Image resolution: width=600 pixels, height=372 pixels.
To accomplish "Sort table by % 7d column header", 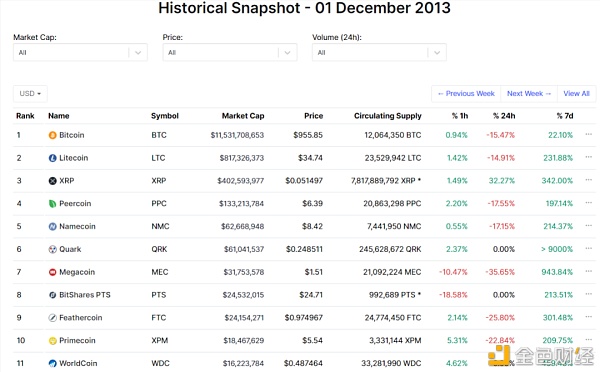I will coord(565,116).
